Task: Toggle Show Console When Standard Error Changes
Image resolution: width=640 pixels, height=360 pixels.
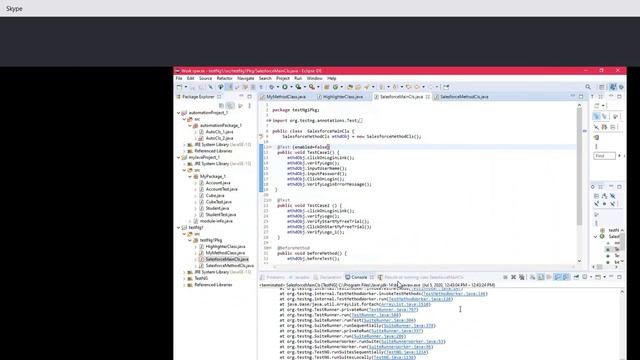Action: [566, 277]
